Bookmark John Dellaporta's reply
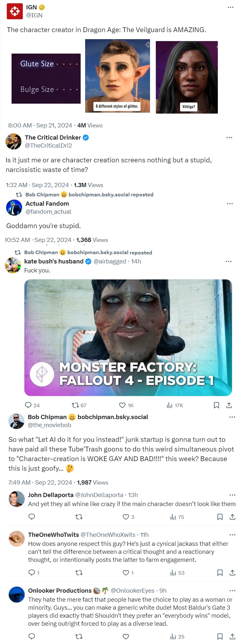The image size is (240, 644). pyautogui.click(x=220, y=517)
